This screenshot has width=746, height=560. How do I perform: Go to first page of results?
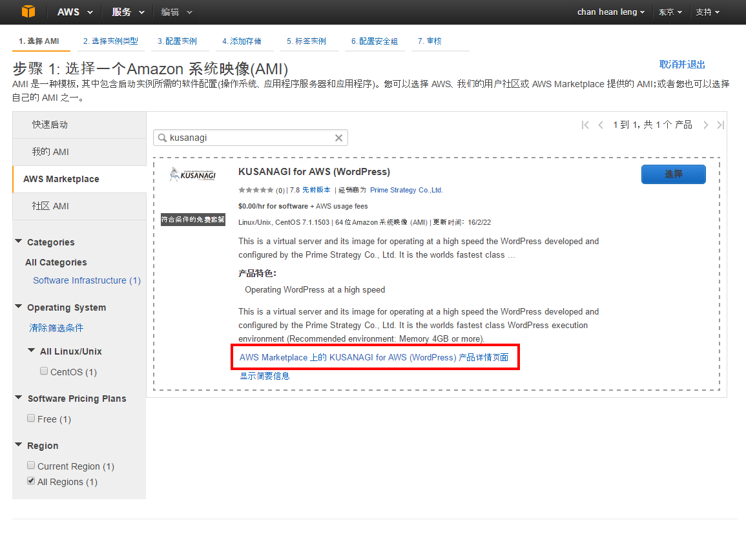click(x=585, y=125)
